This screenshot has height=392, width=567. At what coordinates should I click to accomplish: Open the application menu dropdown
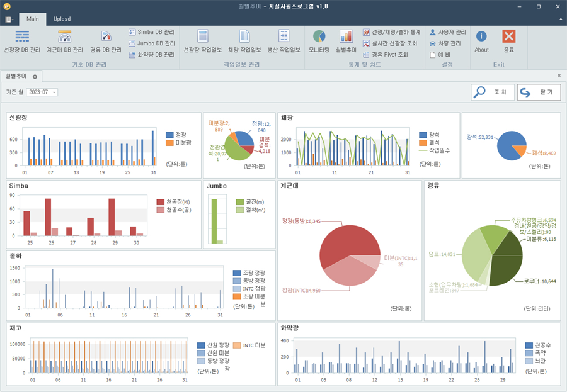click(9, 20)
